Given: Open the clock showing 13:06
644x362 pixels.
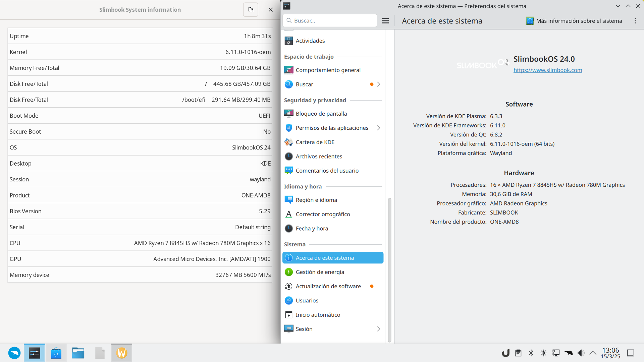Looking at the screenshot, I should 610,353.
